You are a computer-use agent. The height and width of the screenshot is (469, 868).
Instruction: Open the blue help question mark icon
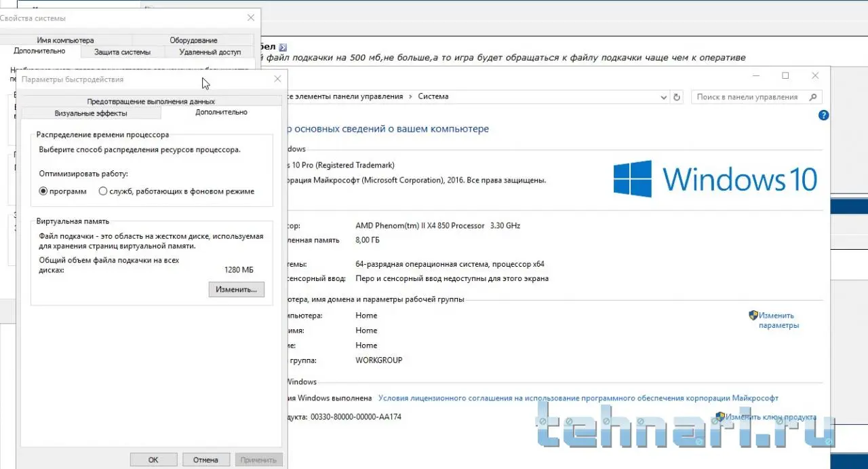824,115
